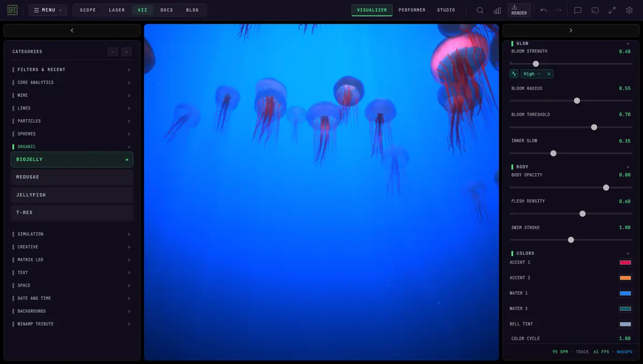This screenshot has width=643, height=364.
Task: Expand the Spheres category
Action: pos(72,134)
